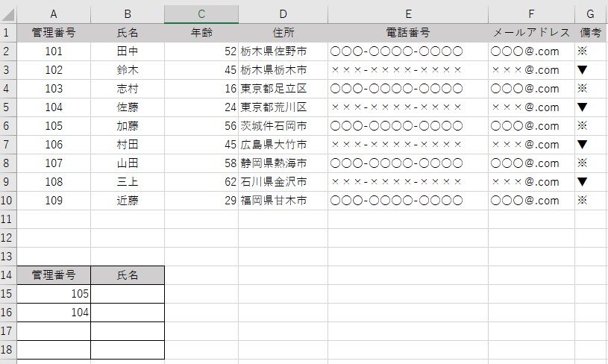Select column D header

[x=283, y=14]
